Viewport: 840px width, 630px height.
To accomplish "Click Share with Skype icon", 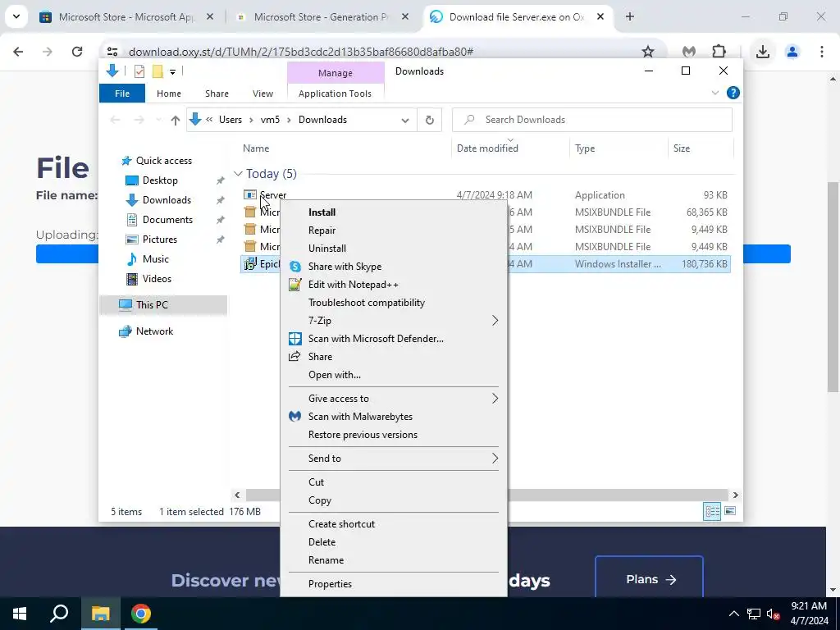I will [295, 267].
